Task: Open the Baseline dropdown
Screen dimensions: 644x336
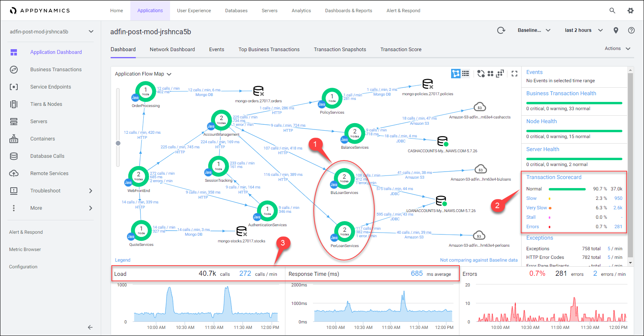Action: (x=534, y=30)
